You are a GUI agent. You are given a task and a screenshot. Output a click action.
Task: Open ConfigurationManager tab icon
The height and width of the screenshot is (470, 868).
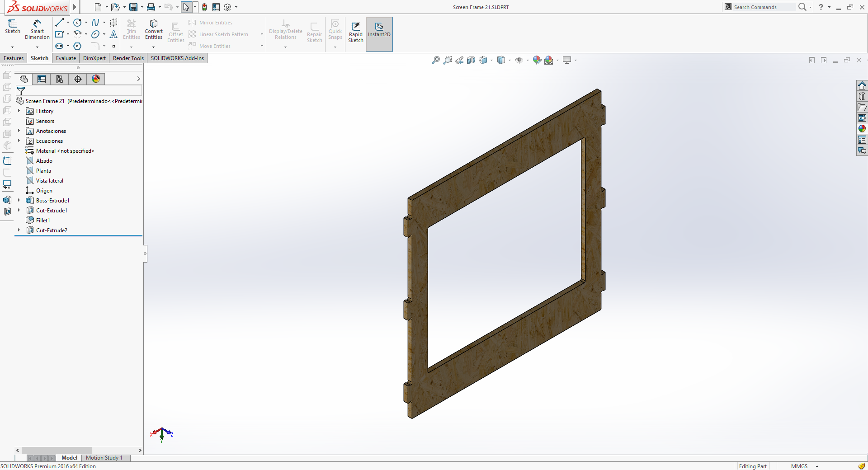pos(60,79)
